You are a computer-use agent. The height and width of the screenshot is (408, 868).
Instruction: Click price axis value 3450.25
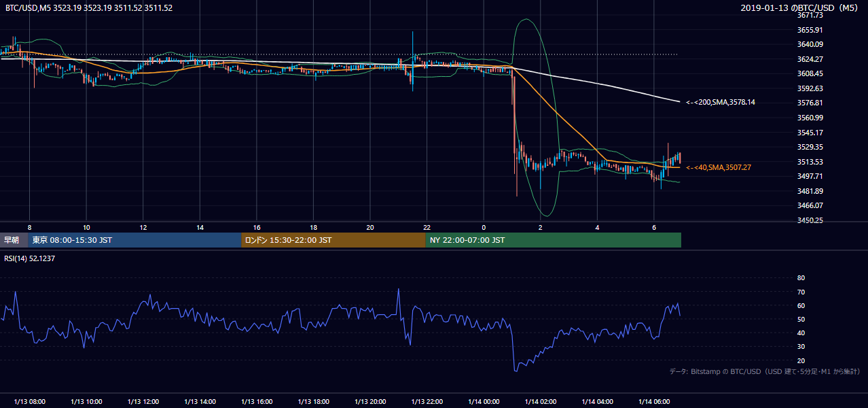click(810, 220)
